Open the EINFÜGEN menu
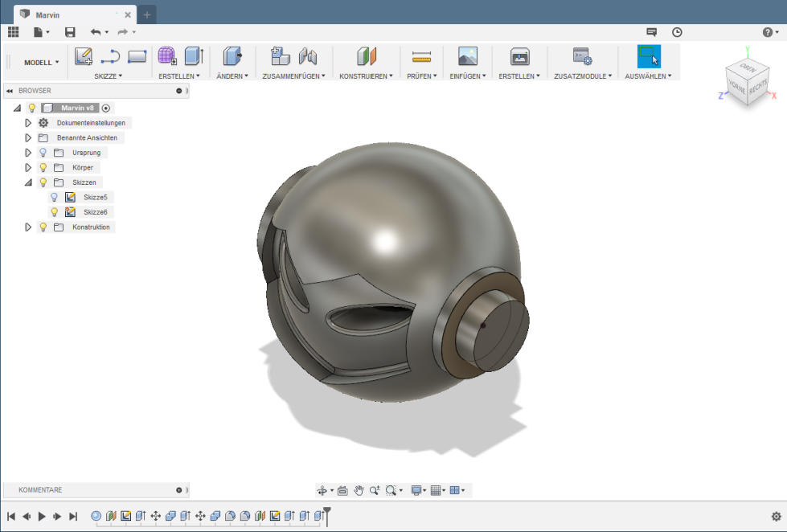 468,76
